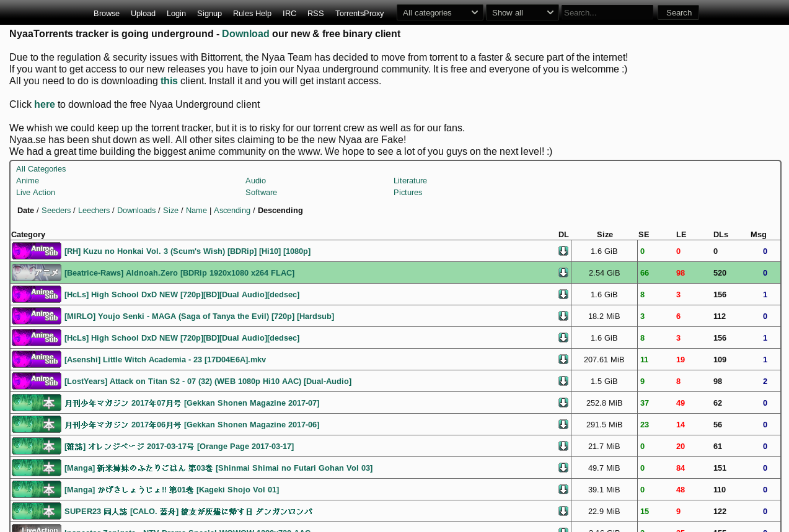Open Orange Page 2017-03-17 torrent title
Viewport: 789px width, 532px height.
[179, 447]
